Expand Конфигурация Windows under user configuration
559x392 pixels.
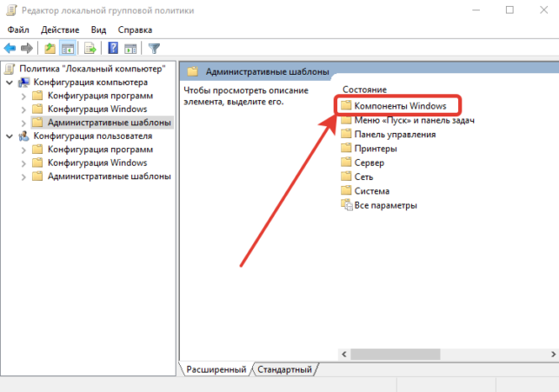point(23,163)
